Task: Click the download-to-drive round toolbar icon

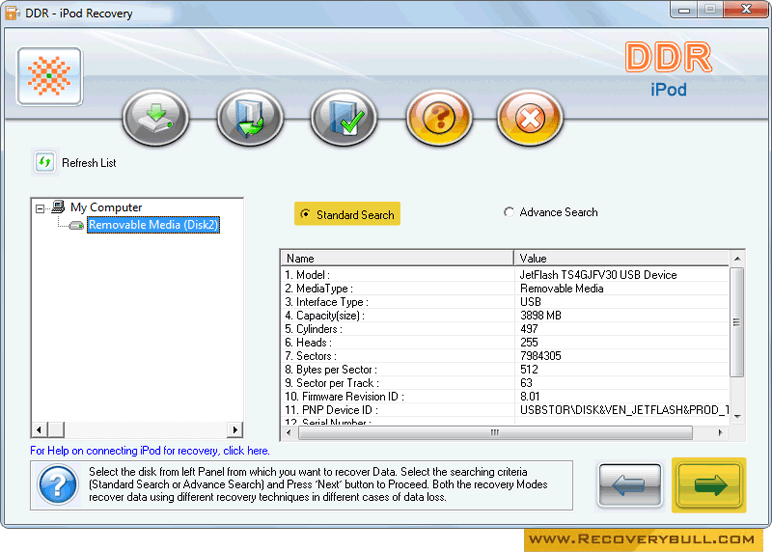Action: click(156, 118)
